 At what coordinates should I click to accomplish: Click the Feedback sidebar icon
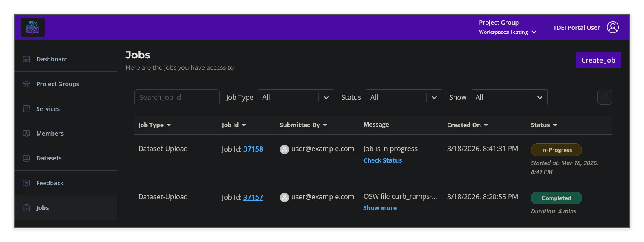tap(26, 183)
